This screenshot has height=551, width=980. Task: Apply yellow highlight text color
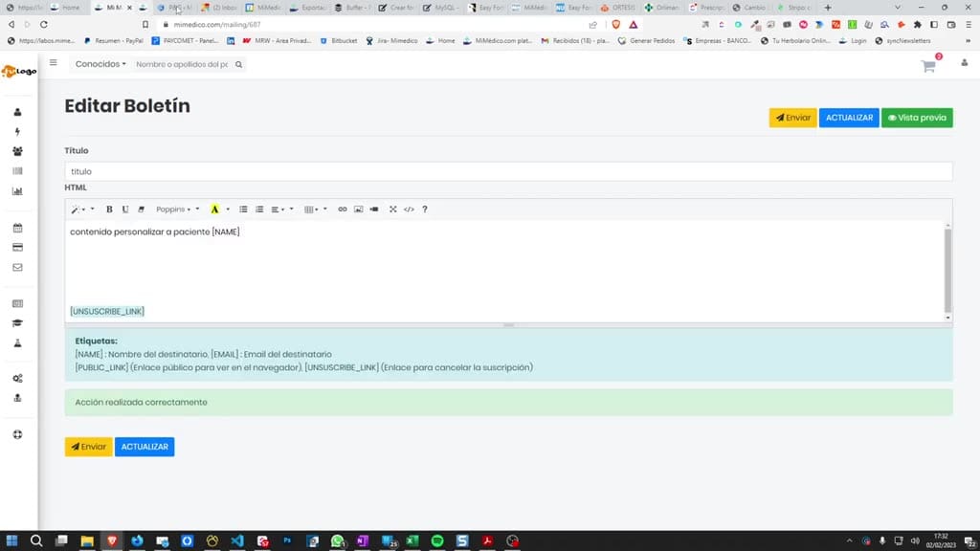pos(214,209)
